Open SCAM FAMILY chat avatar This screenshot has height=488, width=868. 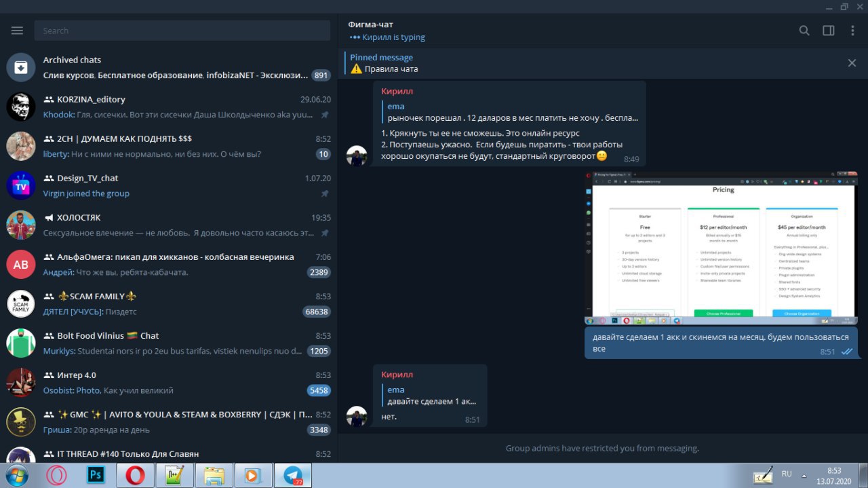[x=21, y=303]
